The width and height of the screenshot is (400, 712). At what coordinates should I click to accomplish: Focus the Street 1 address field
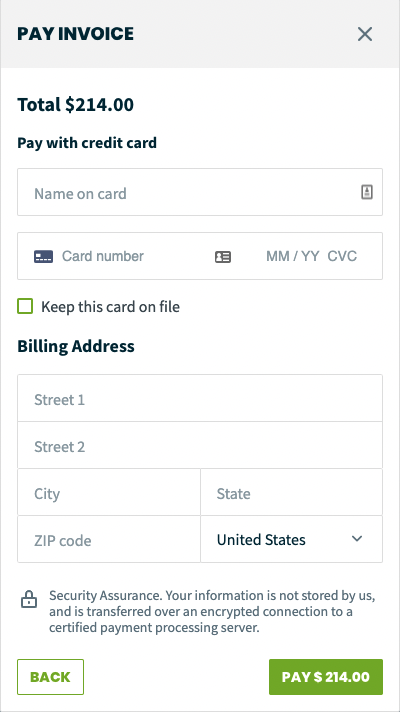click(200, 398)
